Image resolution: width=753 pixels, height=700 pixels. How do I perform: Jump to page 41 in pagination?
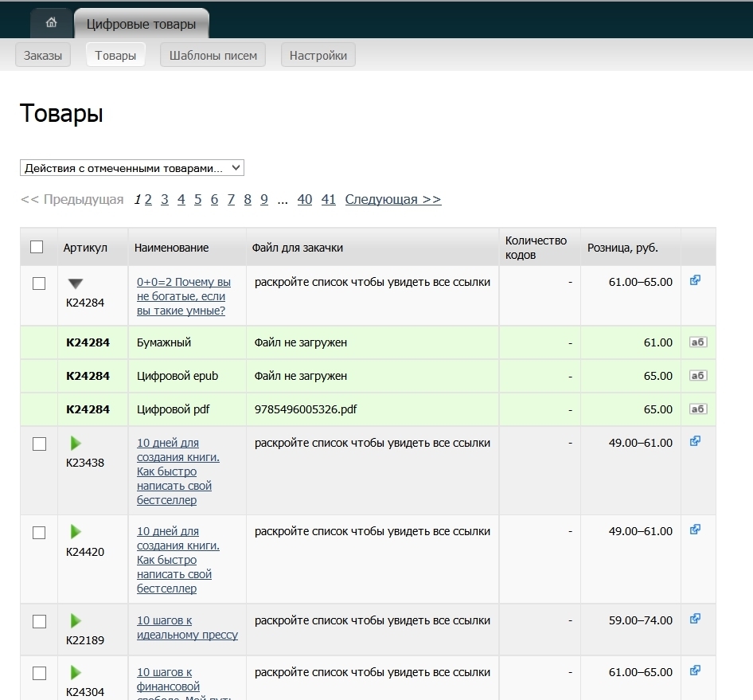328,200
